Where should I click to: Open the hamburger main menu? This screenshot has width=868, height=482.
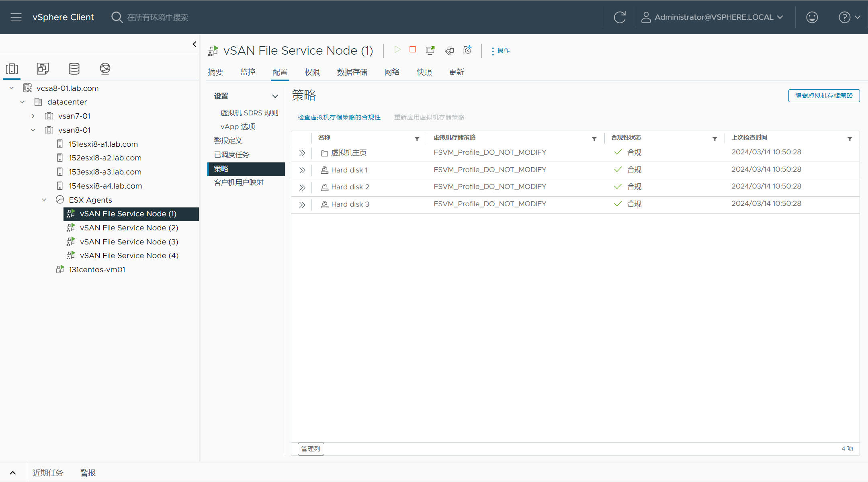click(x=16, y=17)
